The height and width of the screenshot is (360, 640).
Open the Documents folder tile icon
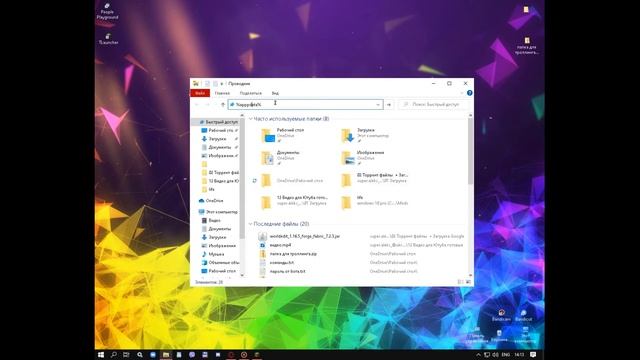click(268, 158)
